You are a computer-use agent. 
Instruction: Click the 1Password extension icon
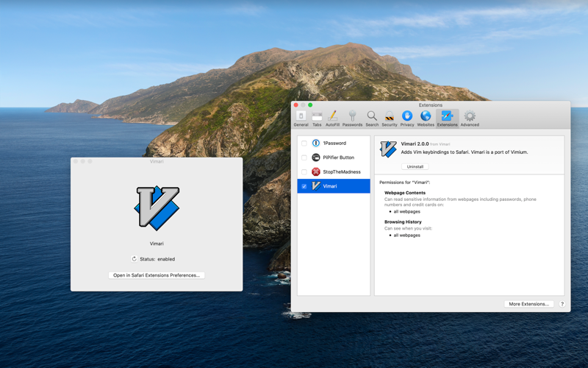[316, 143]
